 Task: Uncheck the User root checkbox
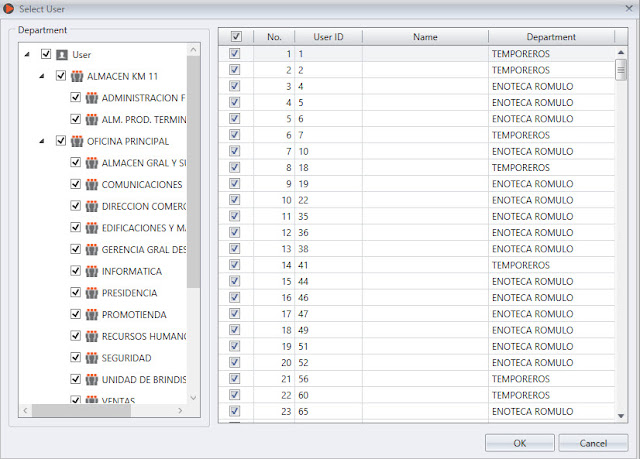click(46, 54)
